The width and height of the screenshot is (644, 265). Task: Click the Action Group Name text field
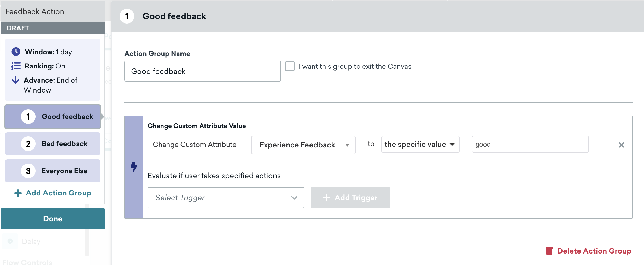pyautogui.click(x=202, y=71)
